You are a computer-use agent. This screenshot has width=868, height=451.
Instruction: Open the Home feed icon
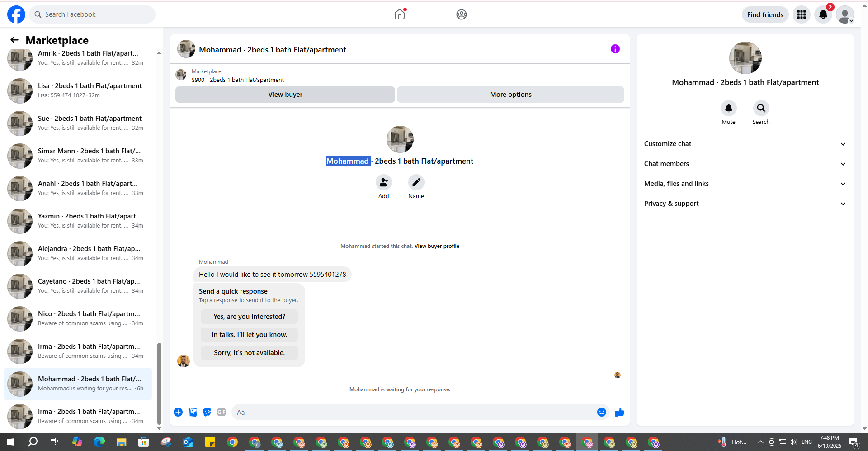point(400,14)
